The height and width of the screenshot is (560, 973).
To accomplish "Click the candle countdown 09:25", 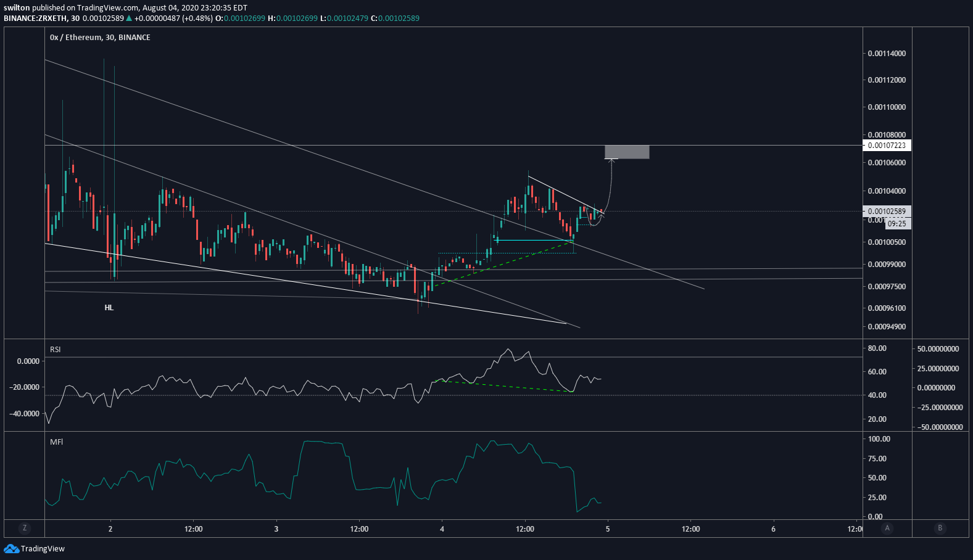I will [x=898, y=224].
